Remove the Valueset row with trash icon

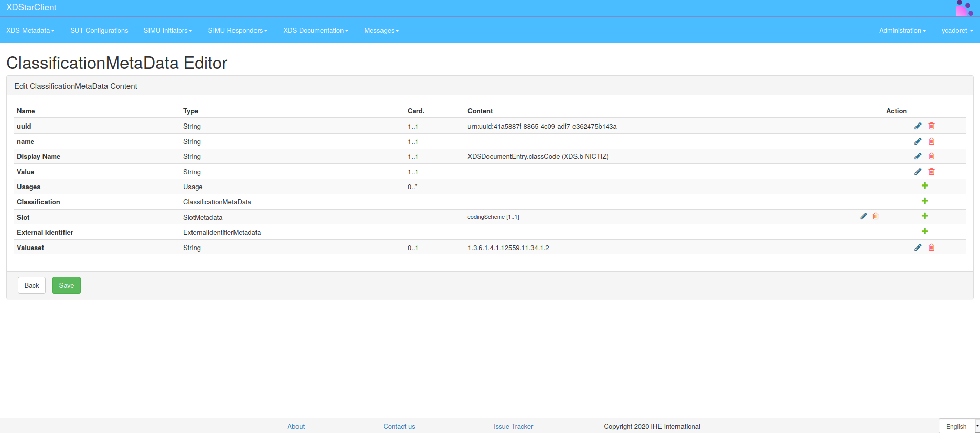(x=931, y=248)
